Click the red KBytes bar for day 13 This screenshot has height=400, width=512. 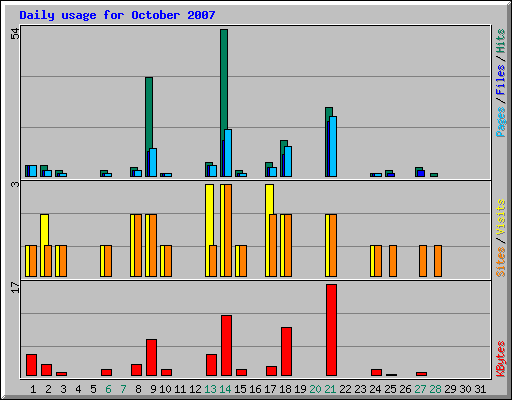click(x=211, y=365)
